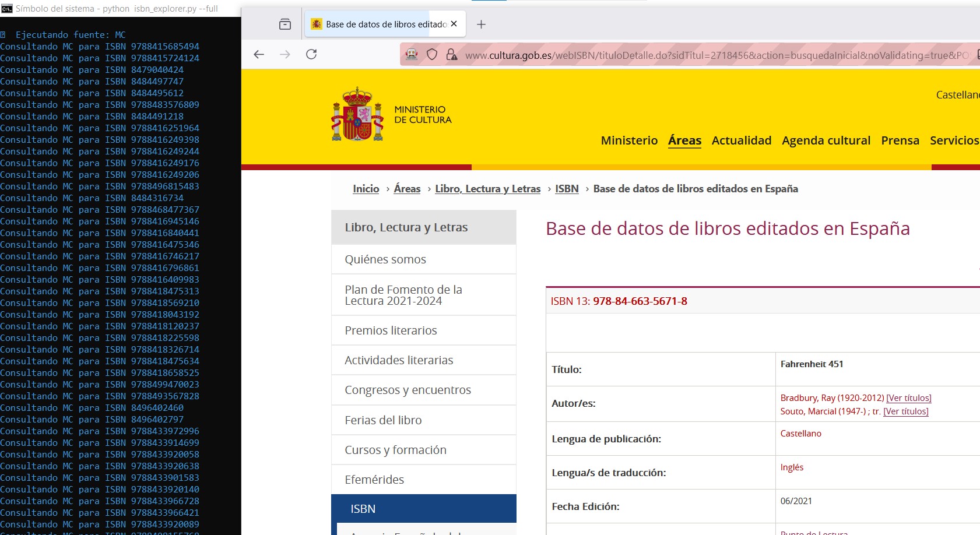Image resolution: width=980 pixels, height=535 pixels.
Task: Click terminal line ISBN 9788483576809
Action: click(100, 105)
